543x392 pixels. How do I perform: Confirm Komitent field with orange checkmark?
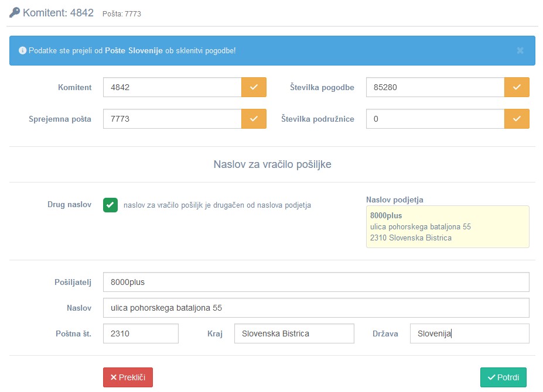point(254,87)
